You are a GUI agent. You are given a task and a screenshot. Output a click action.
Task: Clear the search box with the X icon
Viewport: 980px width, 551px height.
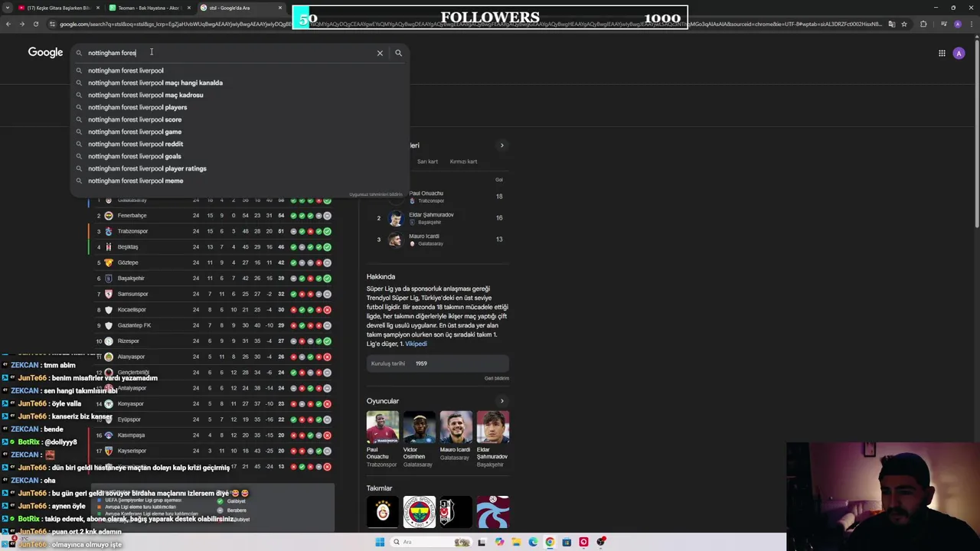coord(380,53)
